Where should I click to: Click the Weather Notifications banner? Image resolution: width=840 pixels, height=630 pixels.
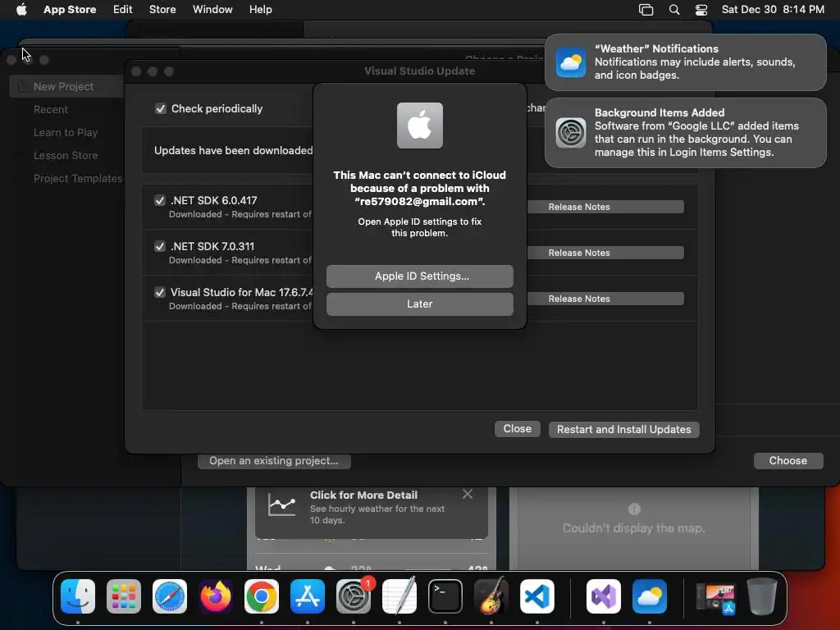[686, 62]
